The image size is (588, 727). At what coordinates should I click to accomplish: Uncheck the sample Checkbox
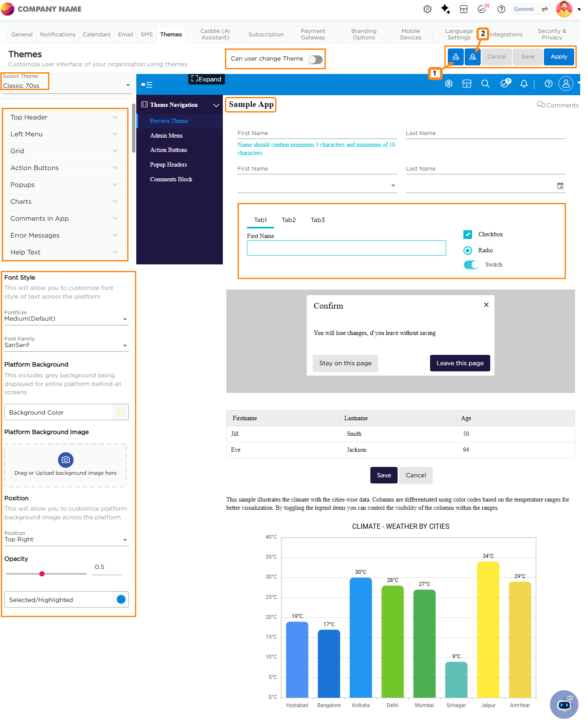point(468,235)
